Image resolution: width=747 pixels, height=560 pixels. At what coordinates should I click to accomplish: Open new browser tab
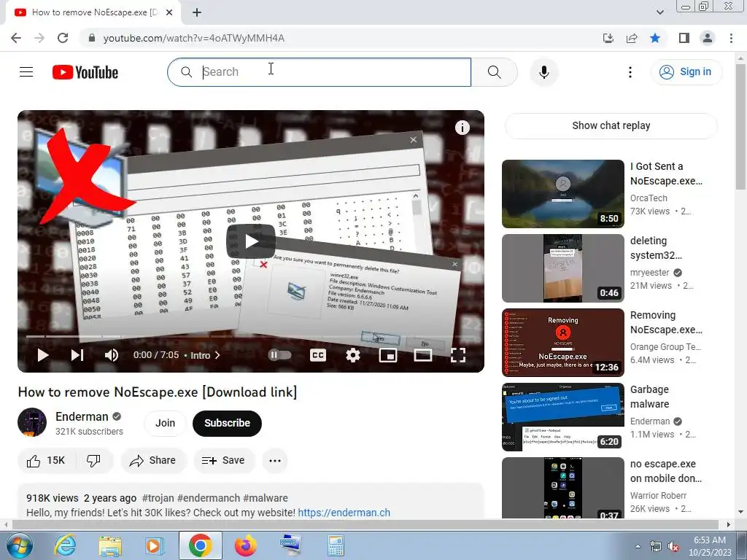coord(197,13)
